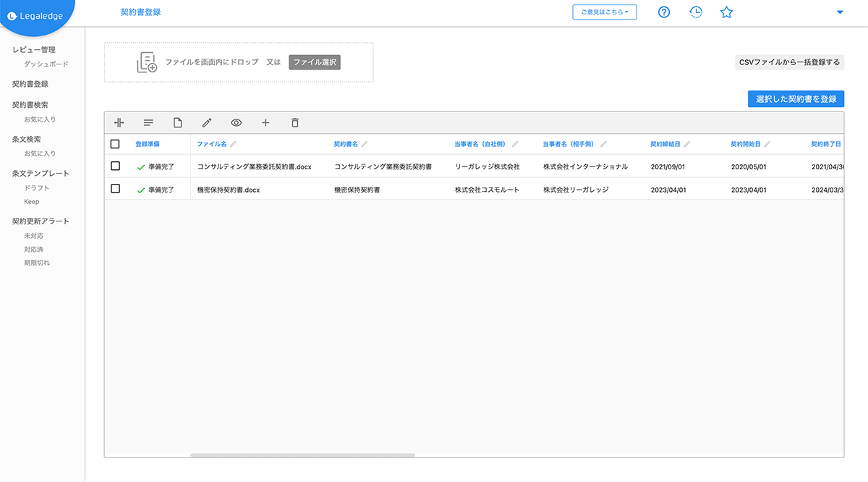Click file name コンサルティング業務委託契約書.docx
The width and height of the screenshot is (868, 482).
point(255,167)
